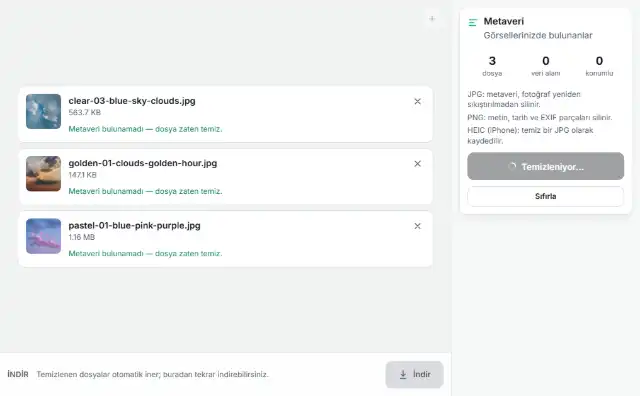
Task: Click the clean status under clear-03-blue-sky-clouds.jpg
Action: [x=145, y=129]
